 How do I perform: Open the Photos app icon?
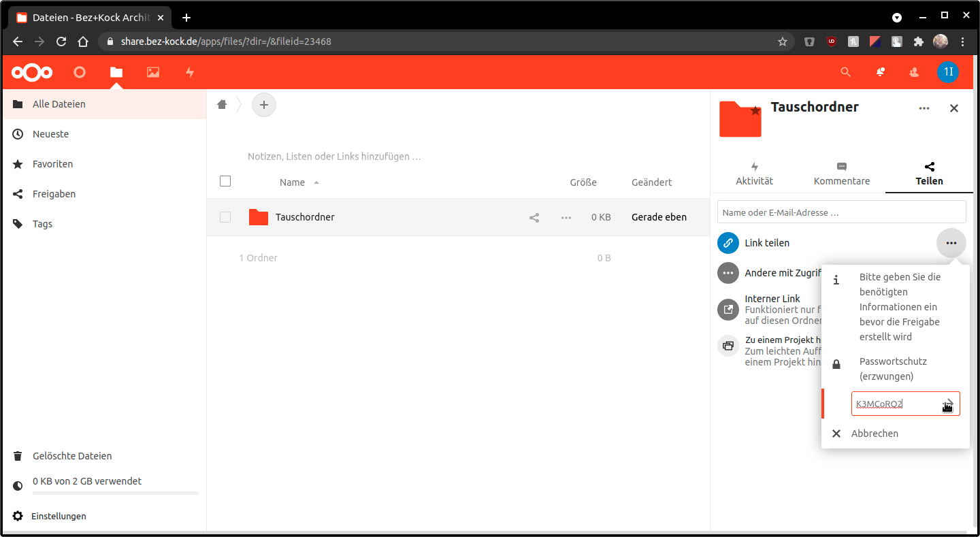153,72
